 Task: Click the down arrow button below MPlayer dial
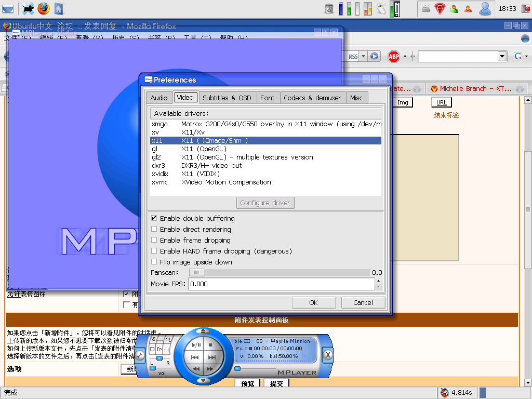point(203,381)
